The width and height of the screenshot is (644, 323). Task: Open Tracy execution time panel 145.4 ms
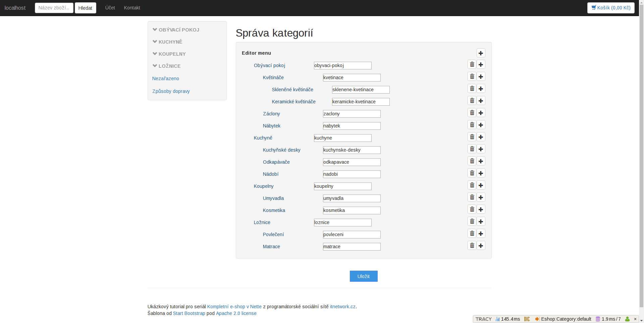pyautogui.click(x=508, y=319)
